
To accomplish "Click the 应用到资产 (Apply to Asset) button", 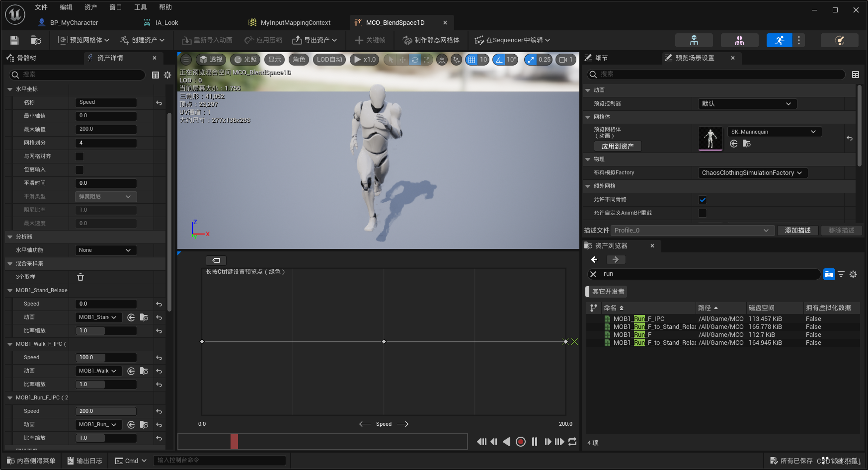I will pos(618,147).
